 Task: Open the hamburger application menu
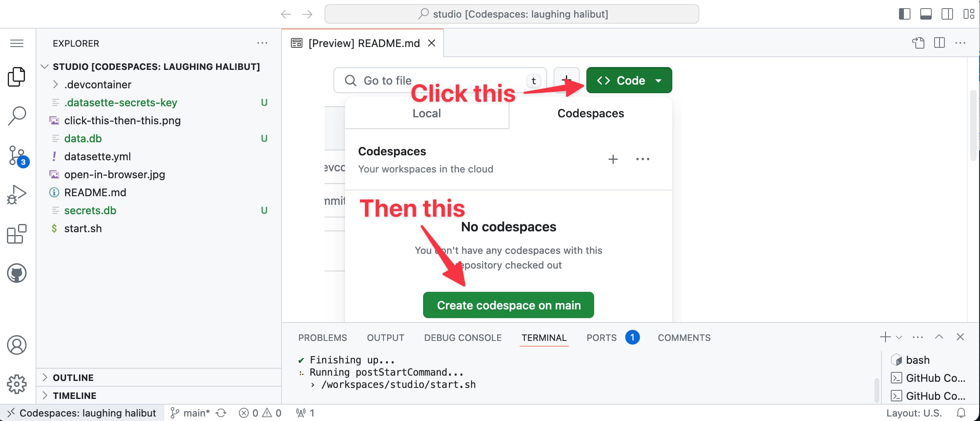[x=17, y=43]
